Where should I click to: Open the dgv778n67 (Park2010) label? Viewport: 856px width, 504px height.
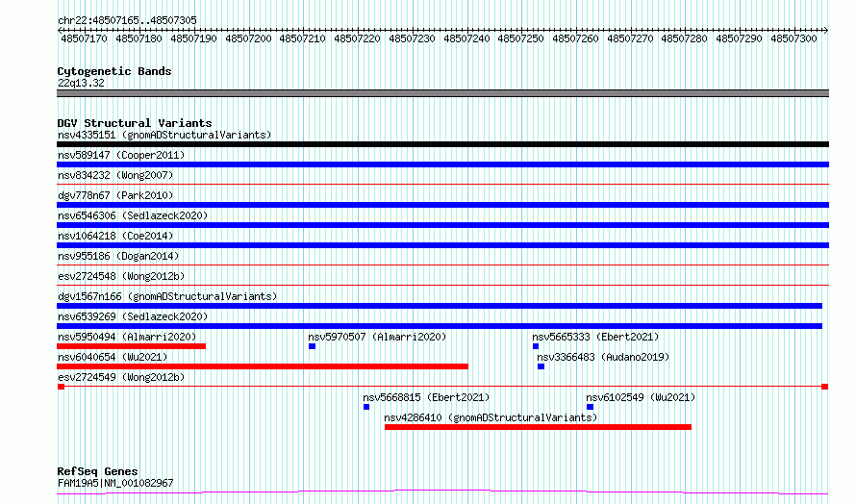pos(115,195)
